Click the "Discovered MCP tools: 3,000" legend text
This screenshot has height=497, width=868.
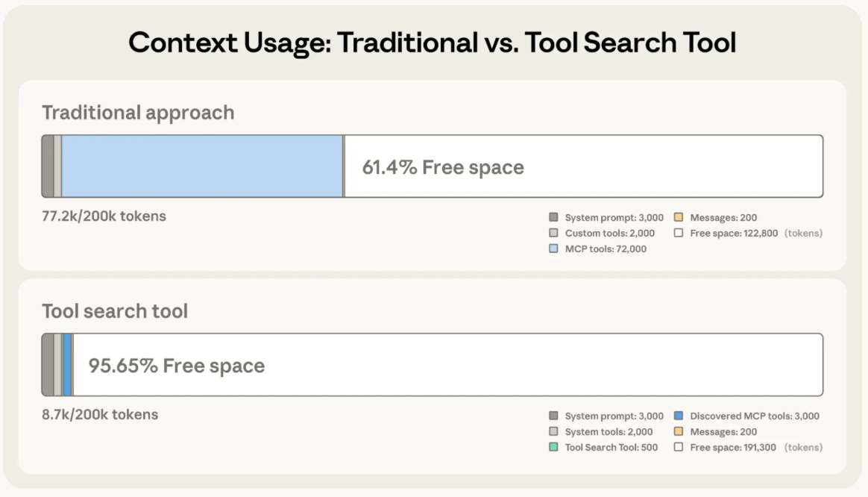click(x=754, y=416)
